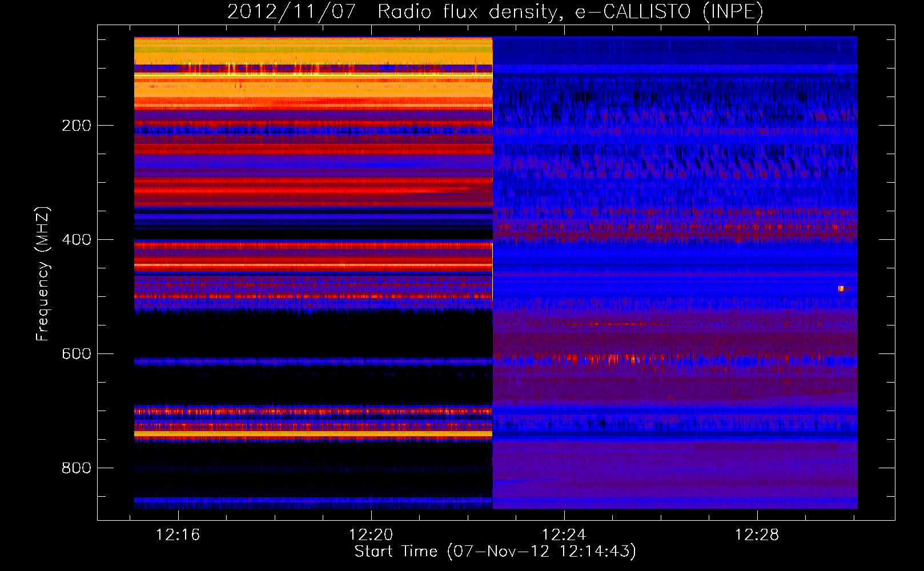Click the 12:16 time tick label

(x=178, y=535)
